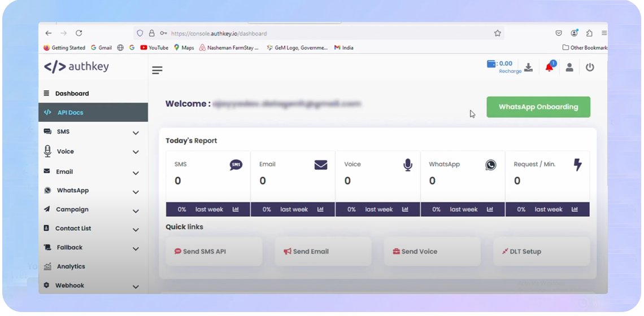Open the India bookmark
The image size is (644, 316).
[x=344, y=47]
